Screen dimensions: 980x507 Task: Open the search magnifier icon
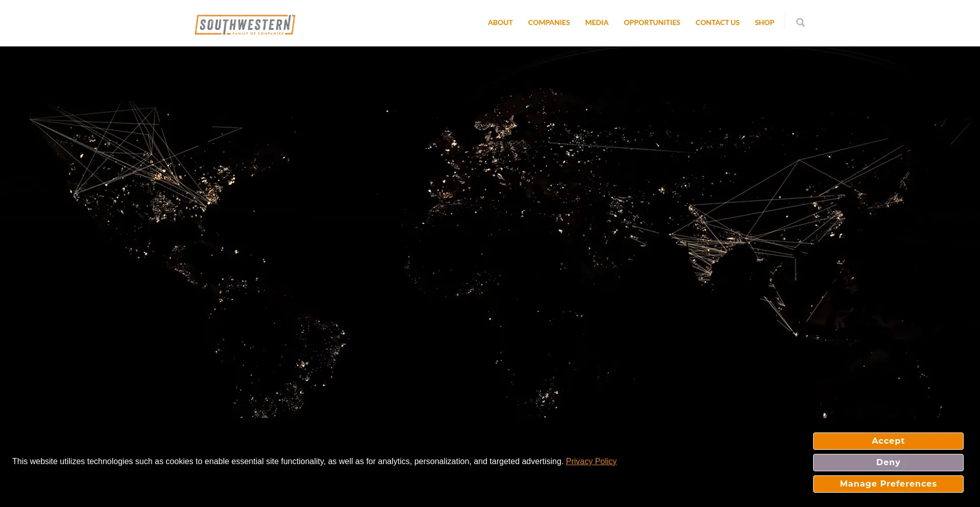(800, 22)
